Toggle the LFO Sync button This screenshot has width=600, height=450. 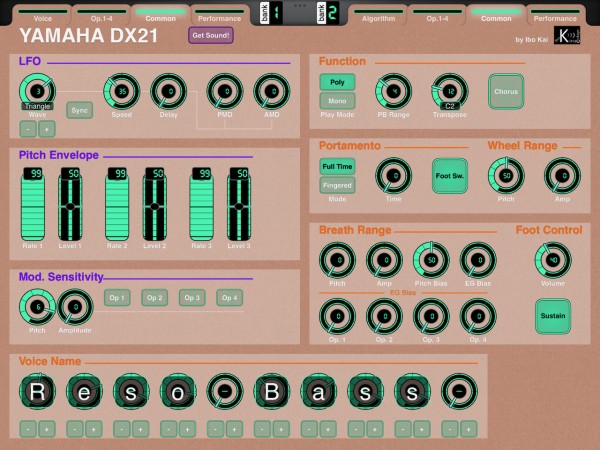(80, 110)
